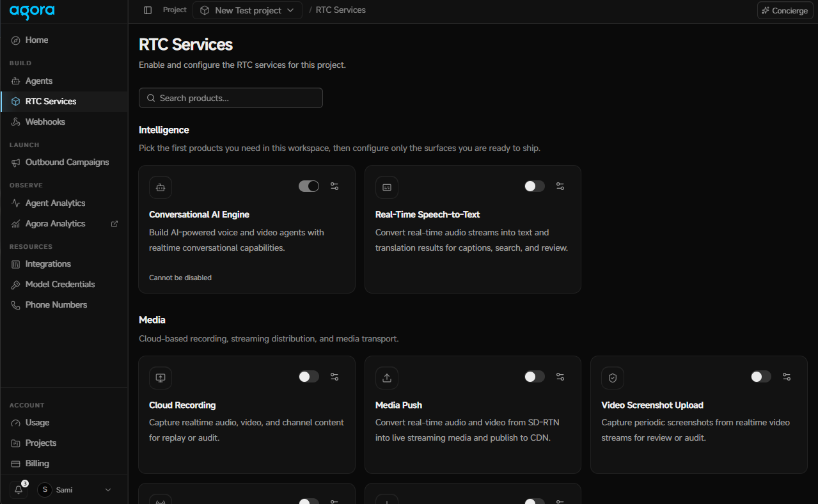Open the Concierge button
Screen dimensions: 818x504
tap(785, 10)
